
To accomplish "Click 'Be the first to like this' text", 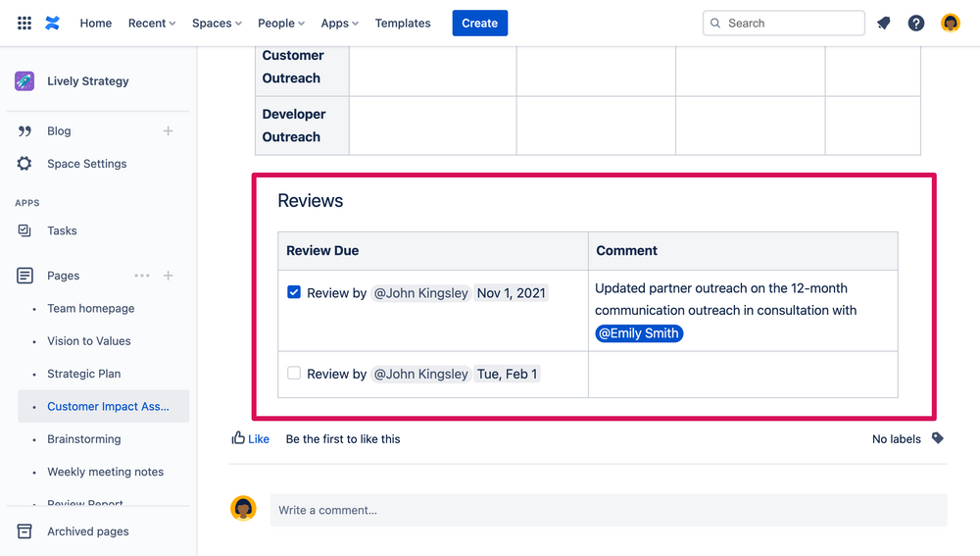I will [x=342, y=439].
